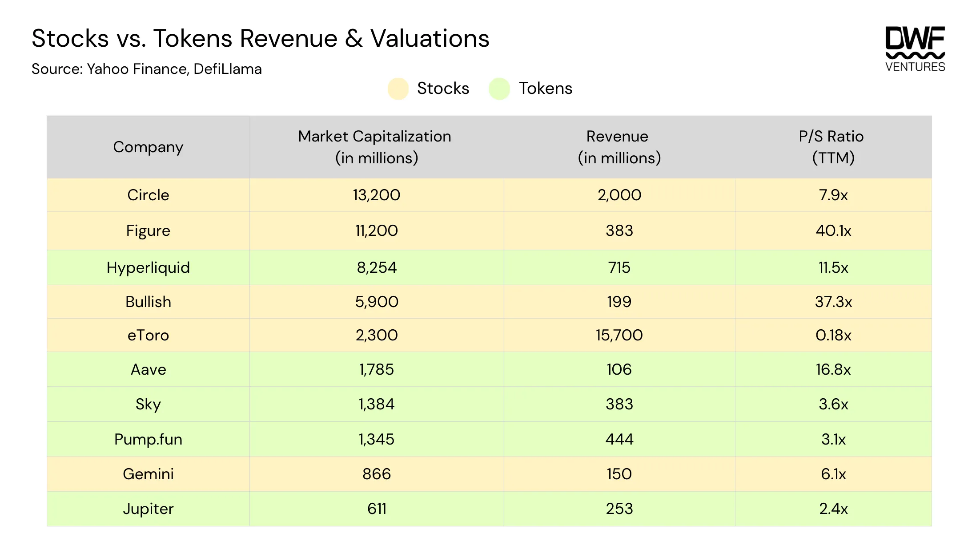This screenshot has height=550, width=980.
Task: Click the "Company" column header
Action: [x=148, y=147]
